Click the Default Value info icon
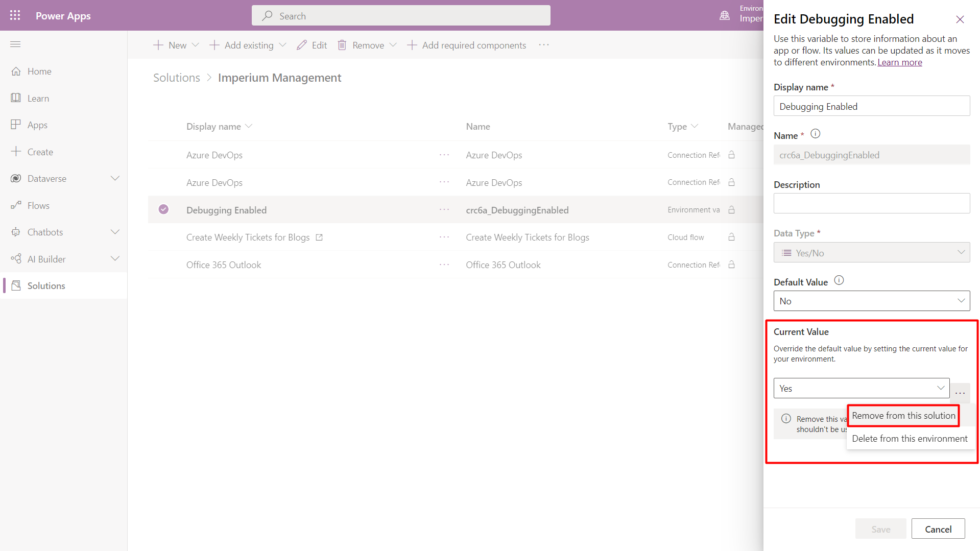 (839, 280)
